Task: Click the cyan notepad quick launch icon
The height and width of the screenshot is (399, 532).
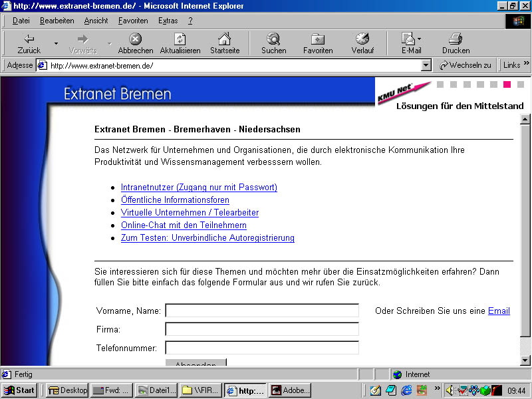Action: 391,390
